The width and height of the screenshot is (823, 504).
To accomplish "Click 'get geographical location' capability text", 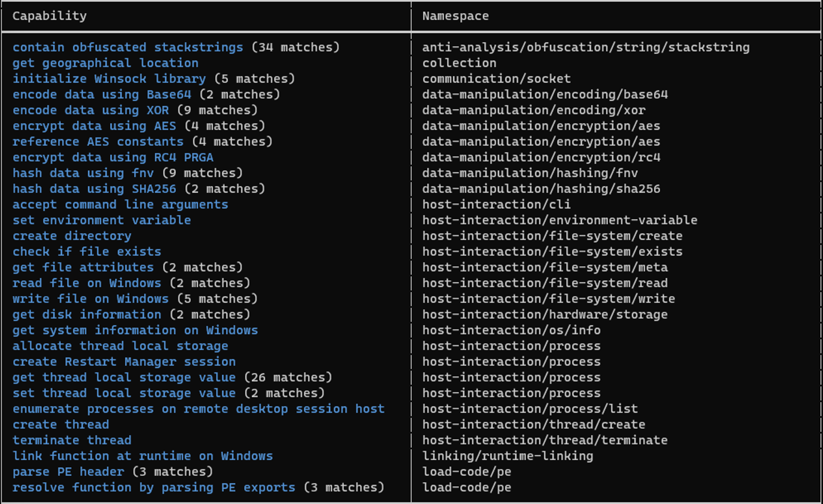I will [105, 63].
